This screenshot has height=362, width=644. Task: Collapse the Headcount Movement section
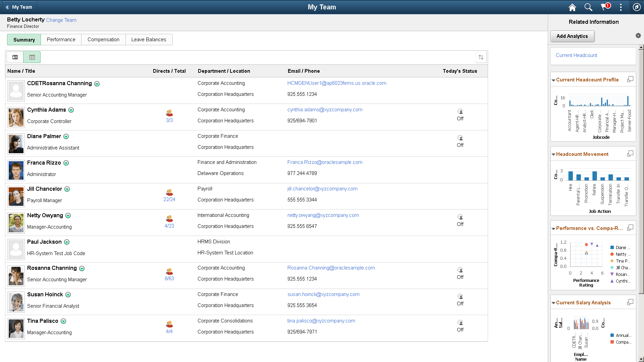coord(553,154)
